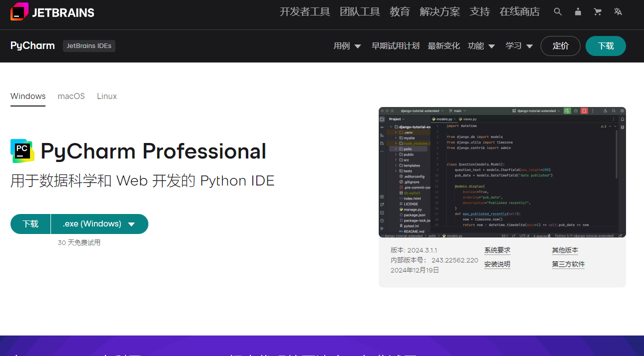Screen dimensions: 644x356
Task: Click the 下载 button in the header
Action: click(606, 46)
